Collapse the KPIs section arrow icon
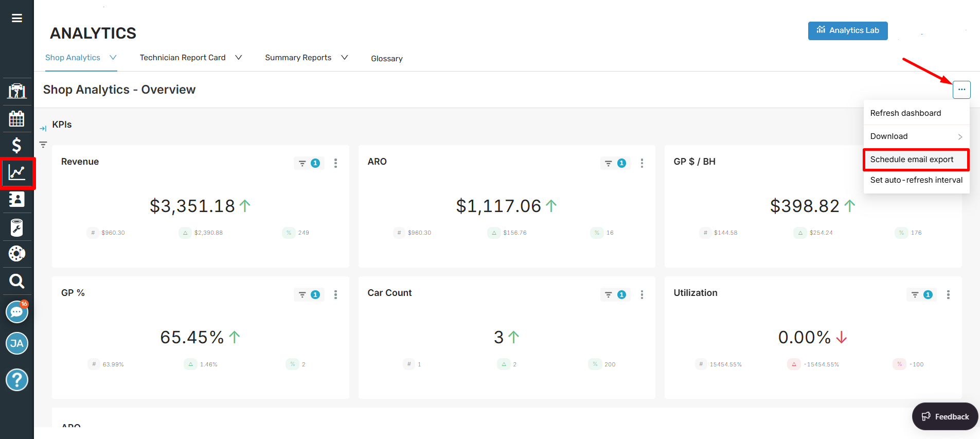 [x=43, y=128]
